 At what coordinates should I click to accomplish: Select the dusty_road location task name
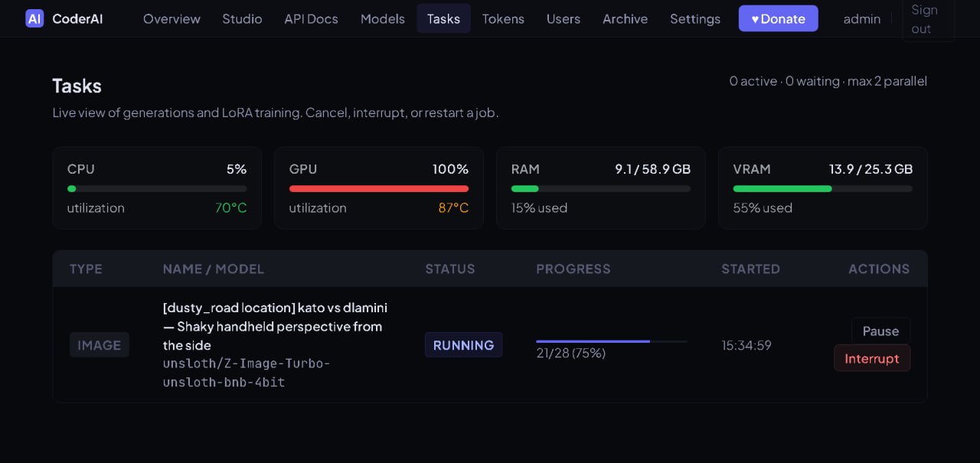(275, 327)
